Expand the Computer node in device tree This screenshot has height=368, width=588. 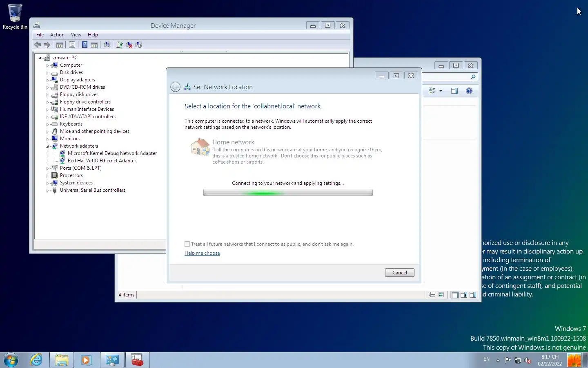47,65
